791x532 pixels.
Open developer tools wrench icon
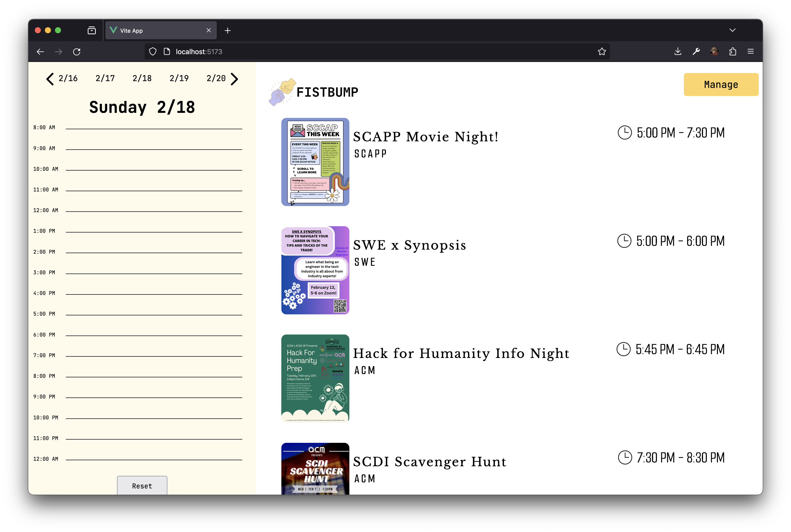click(x=696, y=52)
